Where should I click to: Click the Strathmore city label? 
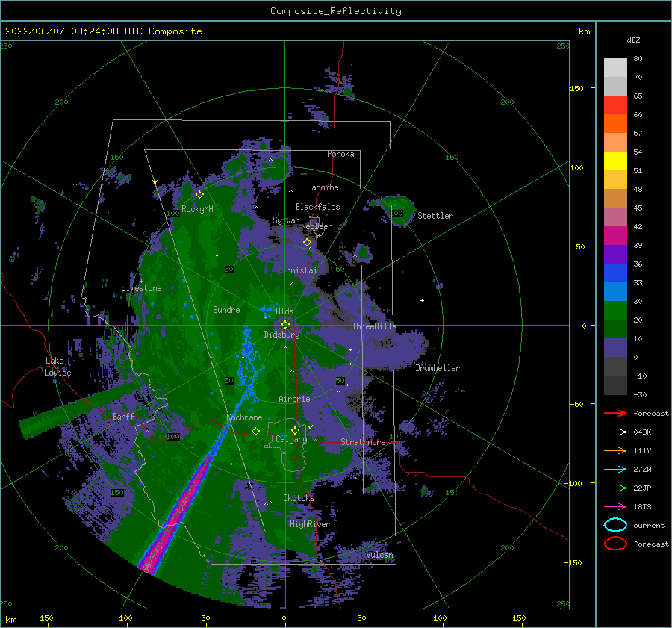pyautogui.click(x=363, y=442)
